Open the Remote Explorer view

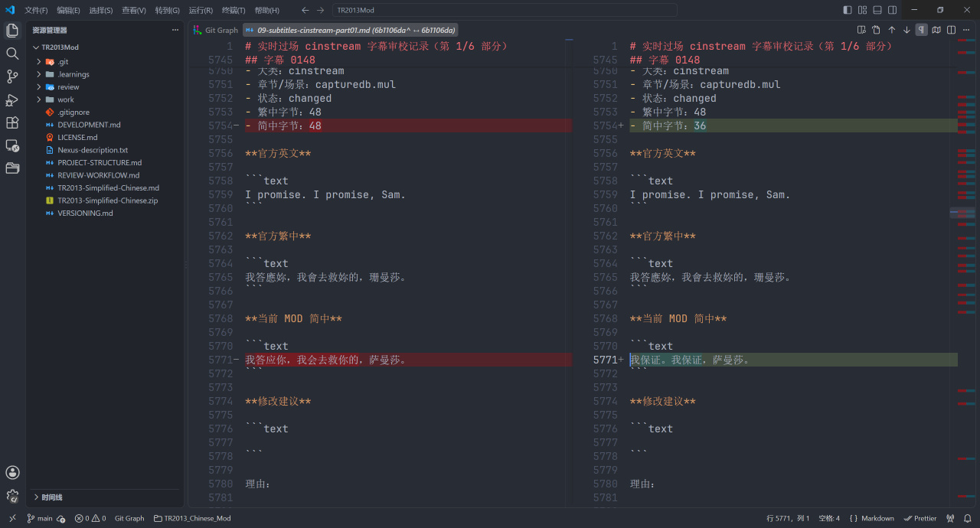click(12, 145)
